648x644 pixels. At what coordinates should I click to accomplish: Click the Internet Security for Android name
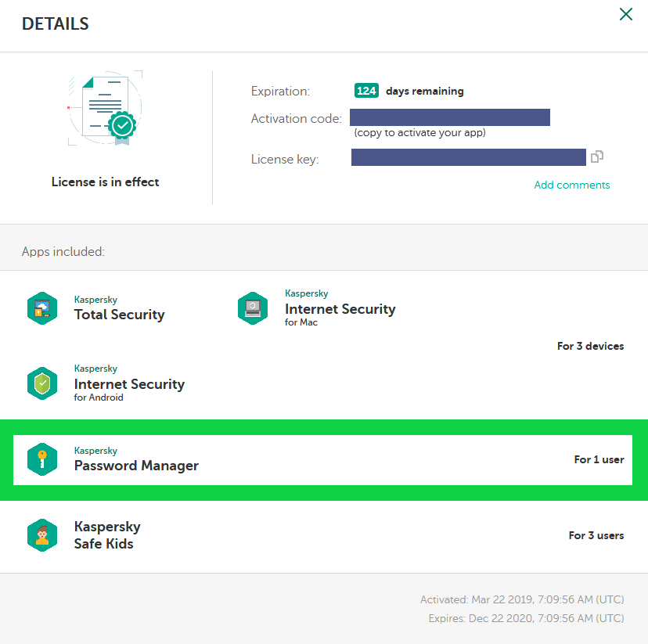(129, 383)
